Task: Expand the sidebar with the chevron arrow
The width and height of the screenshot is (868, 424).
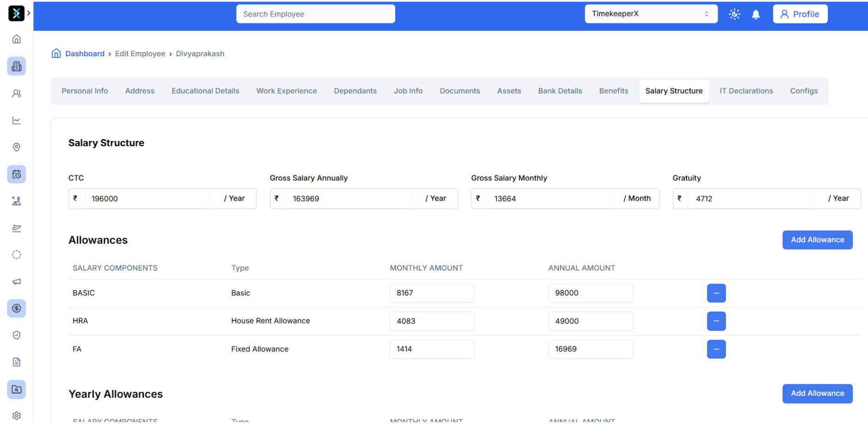Action: coord(29,13)
